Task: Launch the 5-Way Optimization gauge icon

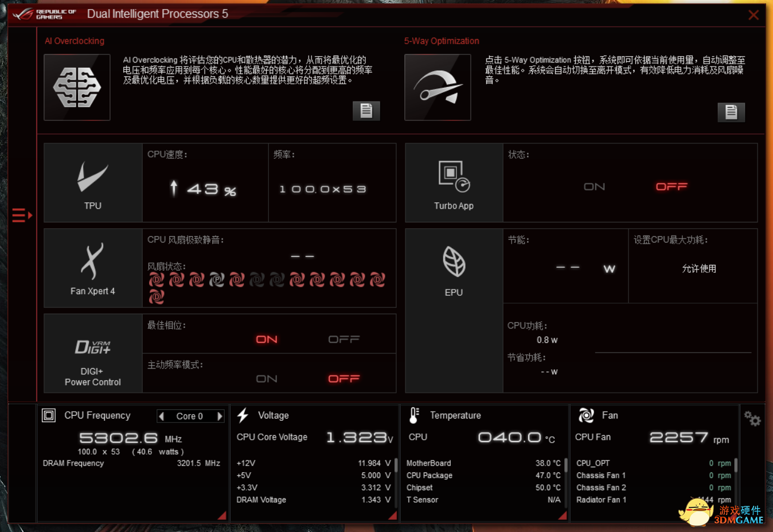Action: pos(438,87)
